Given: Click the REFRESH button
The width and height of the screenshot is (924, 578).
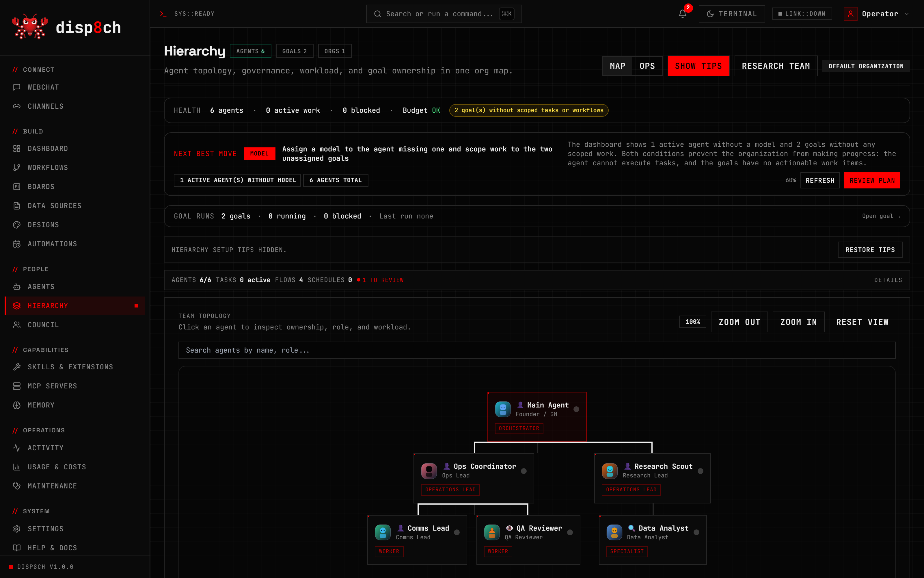Looking at the screenshot, I should 820,180.
